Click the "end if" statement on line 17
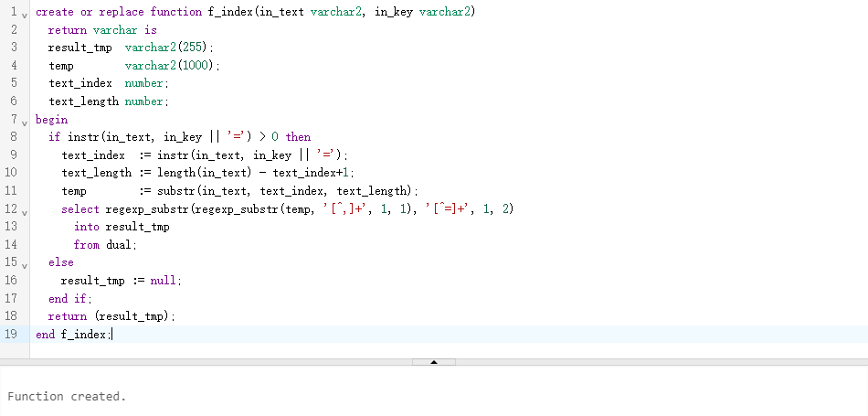This screenshot has height=416, width=868. click(69, 298)
